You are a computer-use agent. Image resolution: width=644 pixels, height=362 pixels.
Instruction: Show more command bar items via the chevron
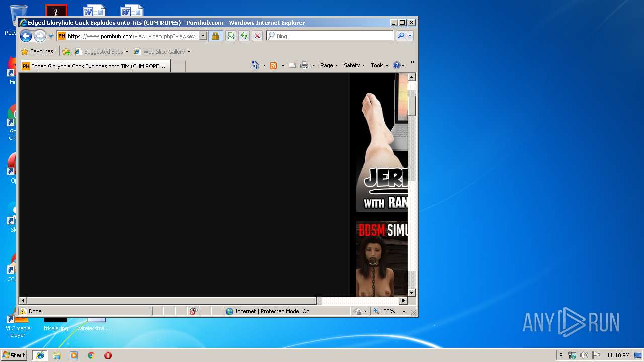point(412,62)
